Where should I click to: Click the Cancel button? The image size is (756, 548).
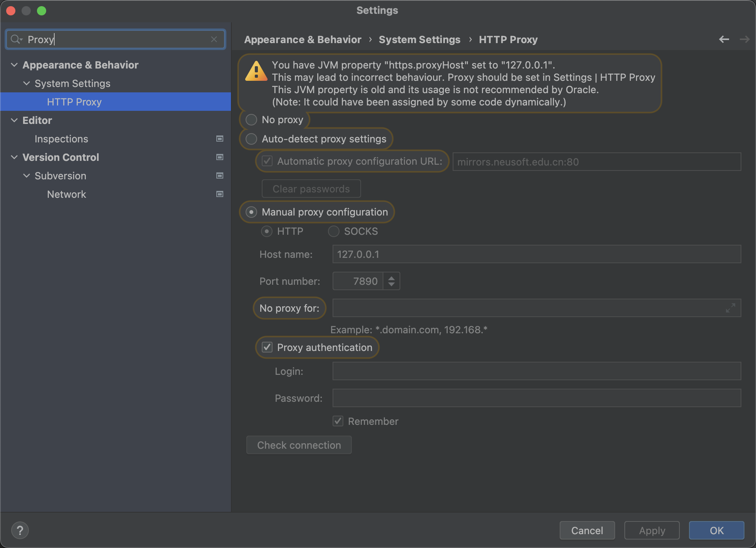pyautogui.click(x=587, y=530)
